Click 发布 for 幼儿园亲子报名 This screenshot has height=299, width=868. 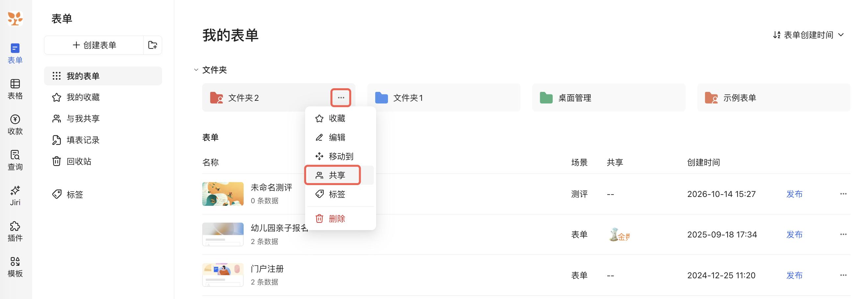794,234
